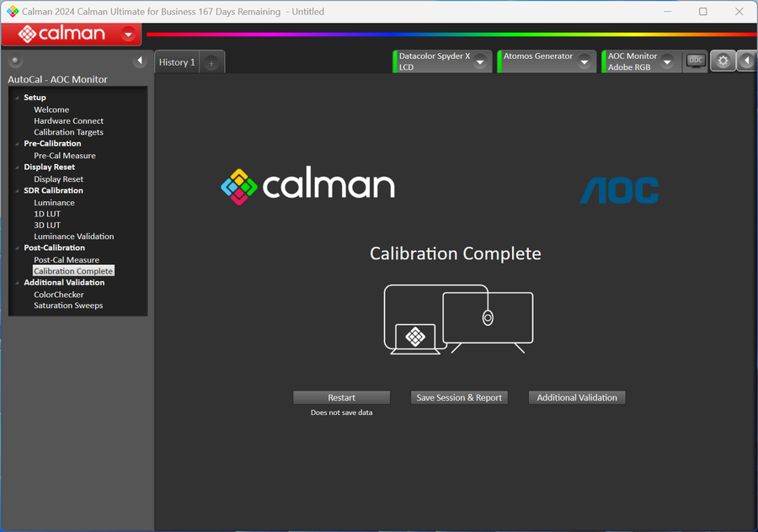Open the Saturation Sweeps step

click(68, 306)
